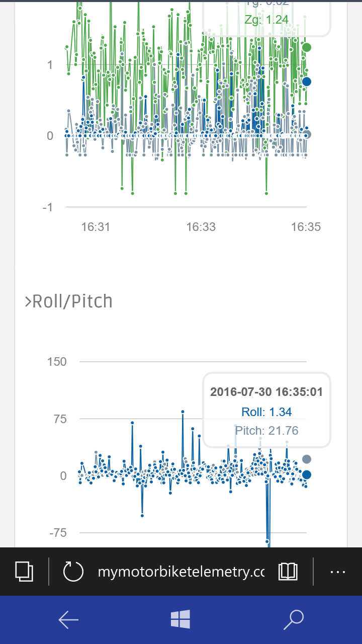Tap tooltip timestamp 2016-07-30 16:35:01

266,392
